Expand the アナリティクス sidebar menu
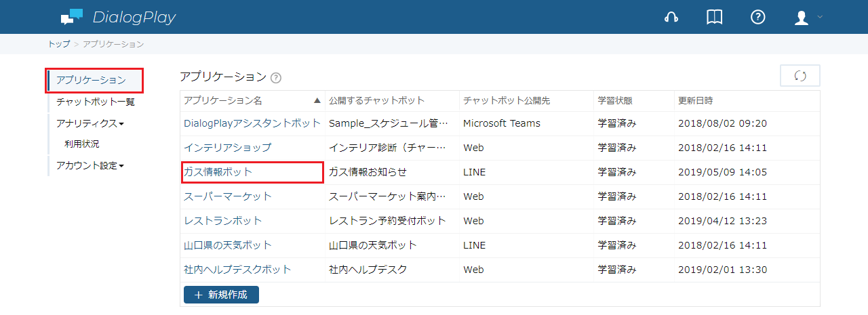The image size is (868, 315). pos(90,123)
